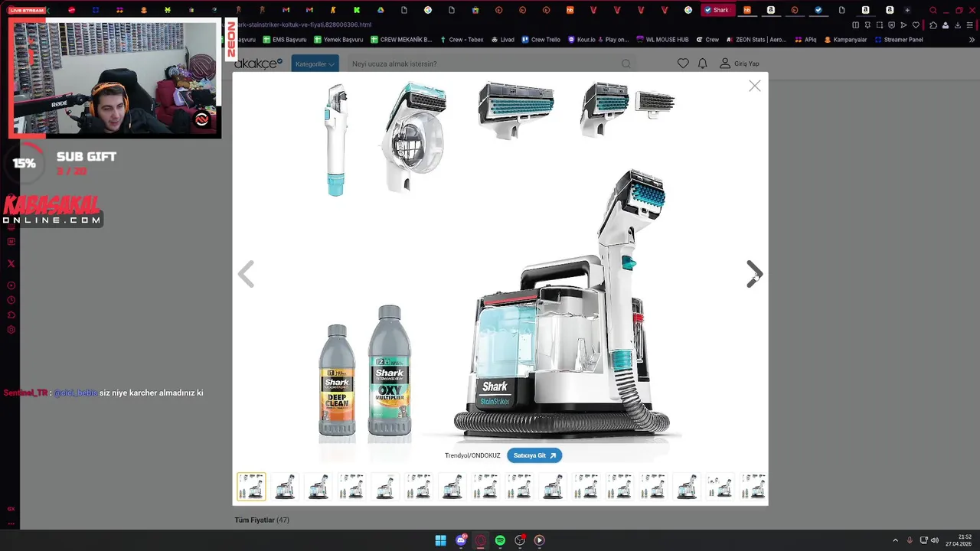Open the GX Corner sidebar icon

point(11,509)
